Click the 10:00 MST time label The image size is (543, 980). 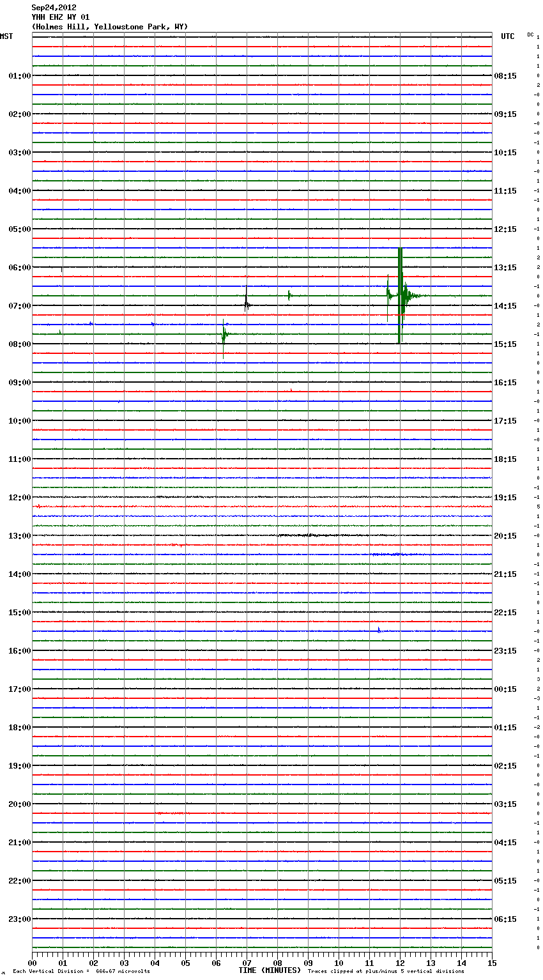(x=20, y=421)
